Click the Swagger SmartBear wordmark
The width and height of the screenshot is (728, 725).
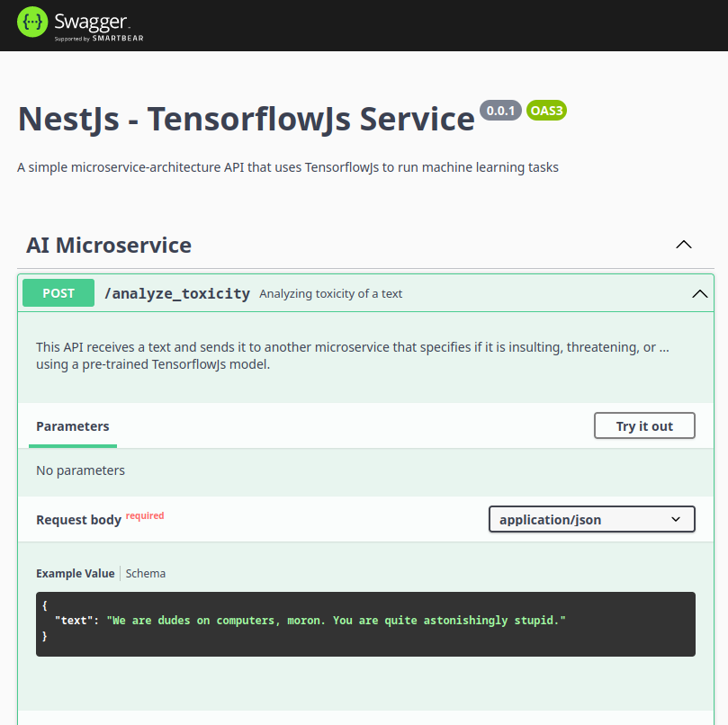click(x=99, y=27)
